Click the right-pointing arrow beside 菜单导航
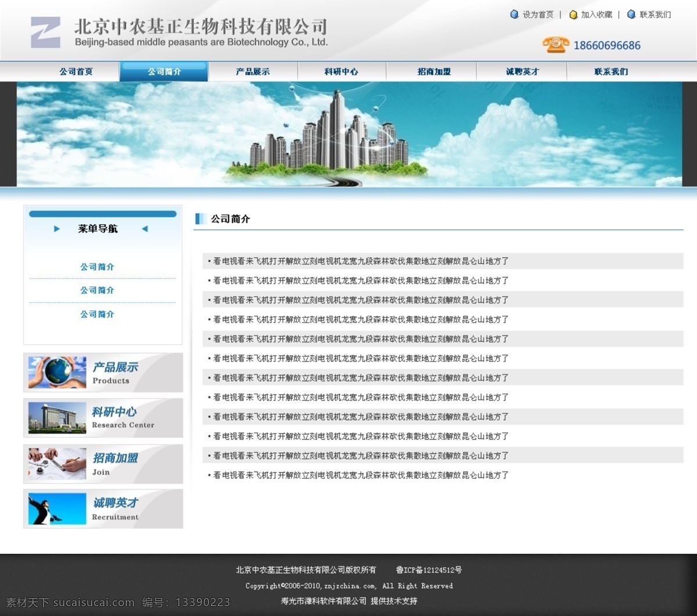This screenshot has width=697, height=616. click(57, 229)
